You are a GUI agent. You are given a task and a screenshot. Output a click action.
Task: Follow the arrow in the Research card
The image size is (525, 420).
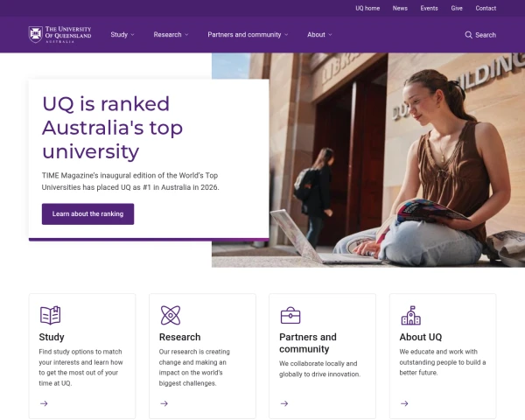164,403
